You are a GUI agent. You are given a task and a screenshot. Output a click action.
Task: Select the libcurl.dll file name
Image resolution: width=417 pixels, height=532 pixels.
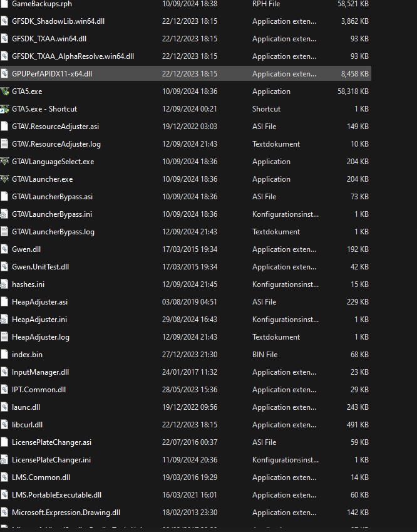pos(27,425)
